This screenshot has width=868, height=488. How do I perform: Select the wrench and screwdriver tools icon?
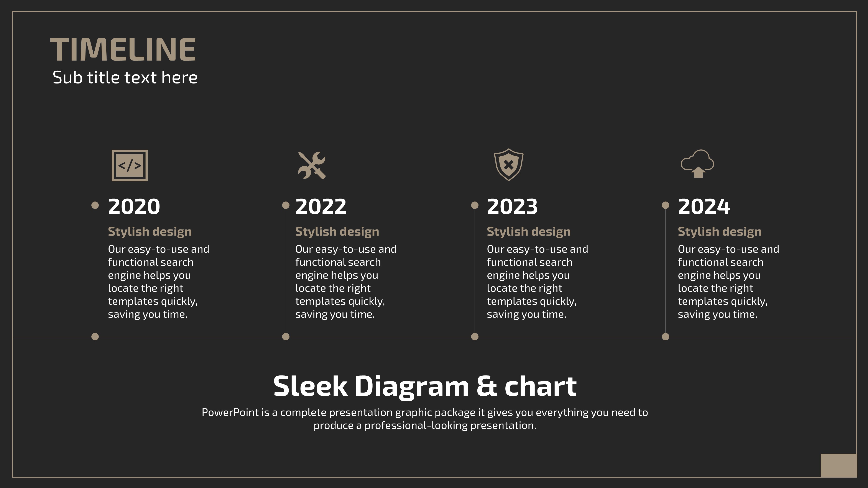click(312, 165)
